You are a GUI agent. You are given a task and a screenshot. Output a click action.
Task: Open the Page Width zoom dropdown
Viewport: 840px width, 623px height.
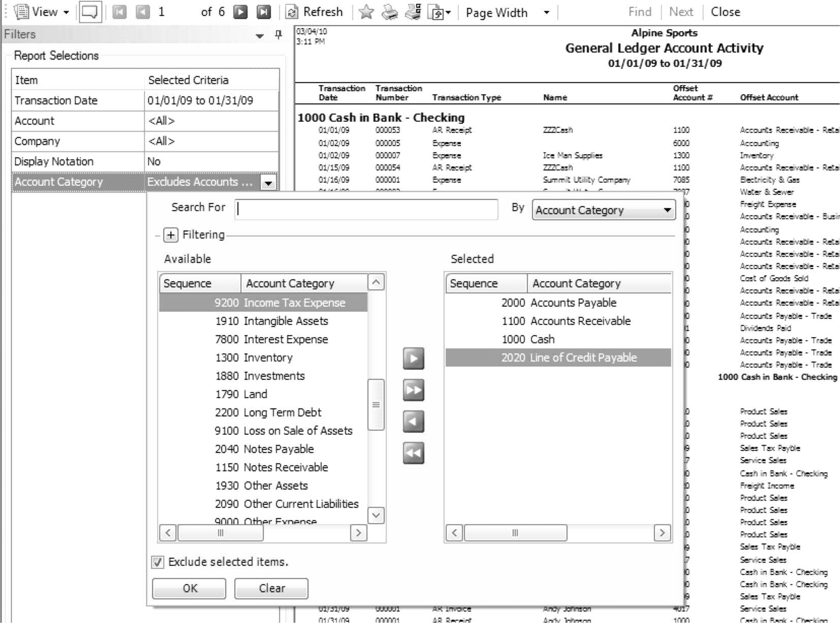[546, 12]
